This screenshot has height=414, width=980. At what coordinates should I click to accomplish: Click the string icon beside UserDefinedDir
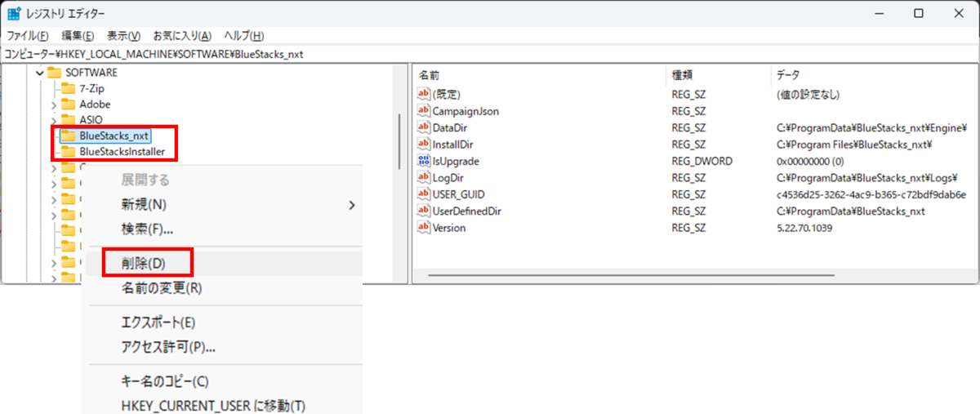[x=424, y=211]
